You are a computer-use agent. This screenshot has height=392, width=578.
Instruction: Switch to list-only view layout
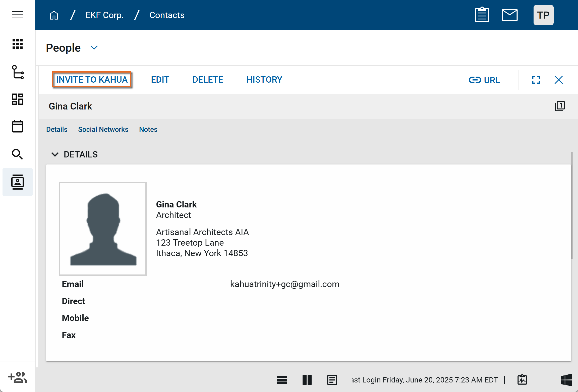(x=282, y=380)
